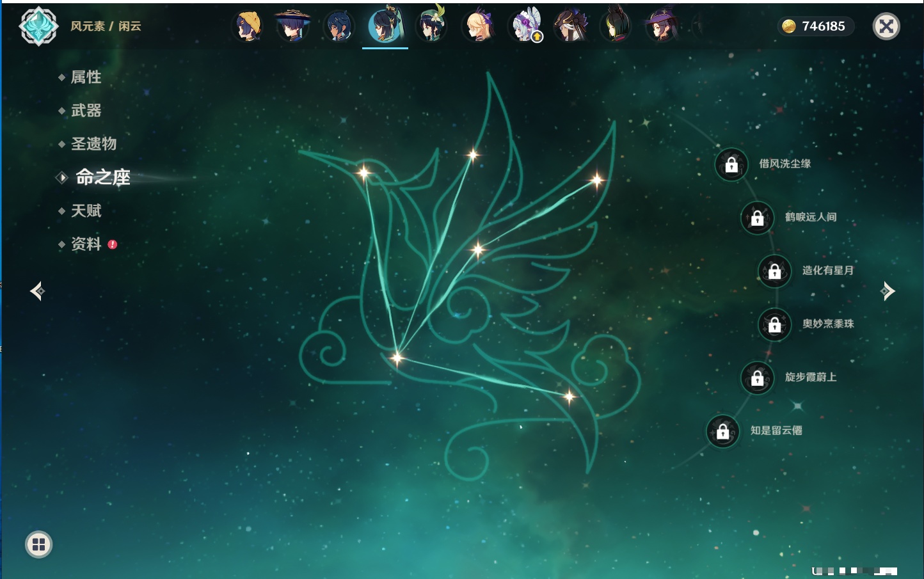Select the maid portrait with upgrade arrow
This screenshot has height=579, width=924.
(x=524, y=26)
